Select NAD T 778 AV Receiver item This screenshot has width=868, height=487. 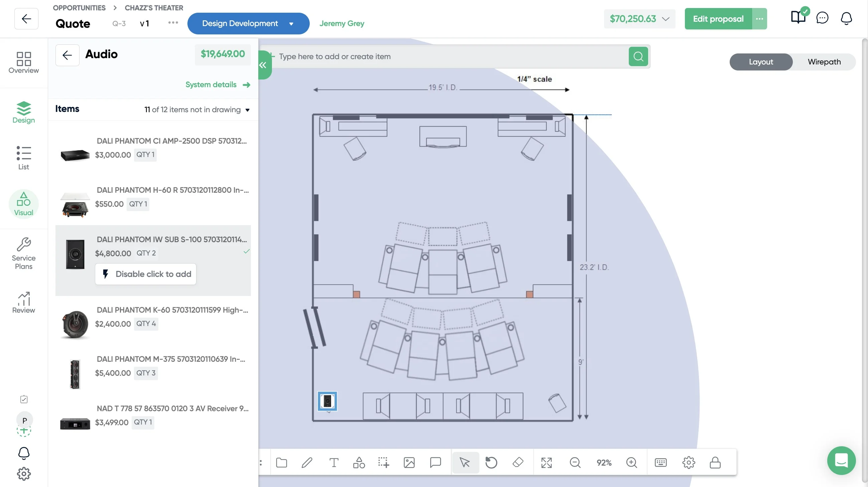153,419
